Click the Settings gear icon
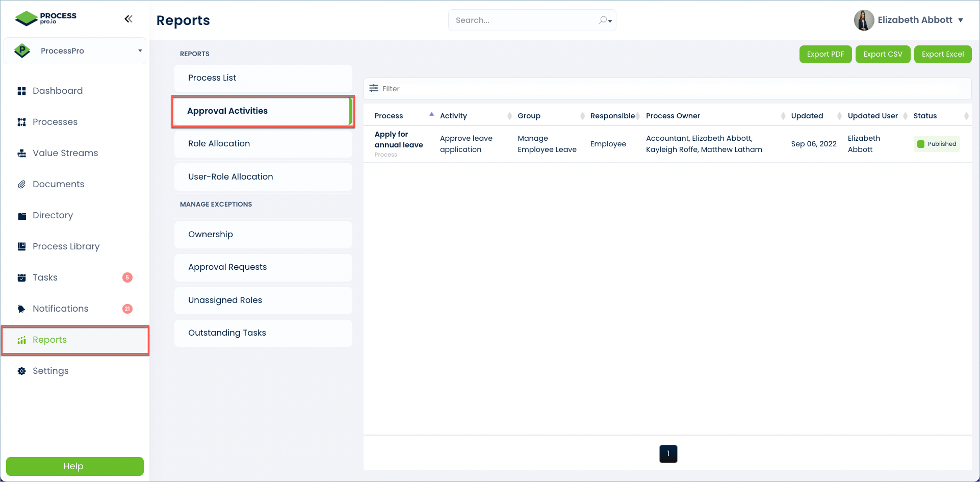 click(21, 371)
